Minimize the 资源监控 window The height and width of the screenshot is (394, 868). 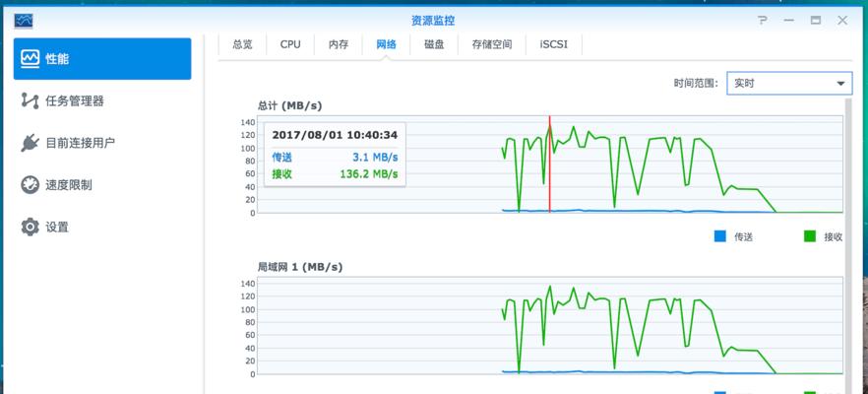click(x=789, y=21)
